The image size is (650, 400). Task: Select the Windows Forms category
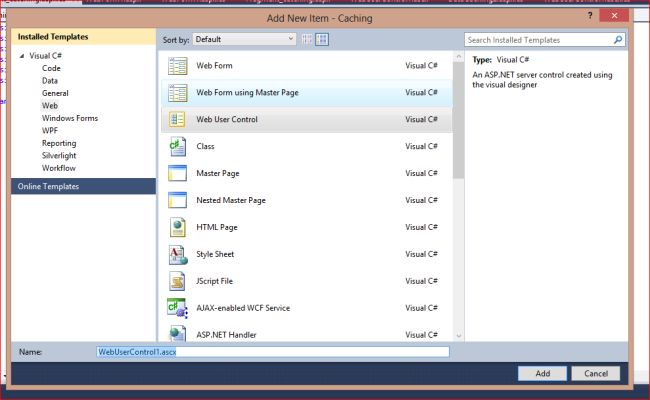pyautogui.click(x=70, y=118)
